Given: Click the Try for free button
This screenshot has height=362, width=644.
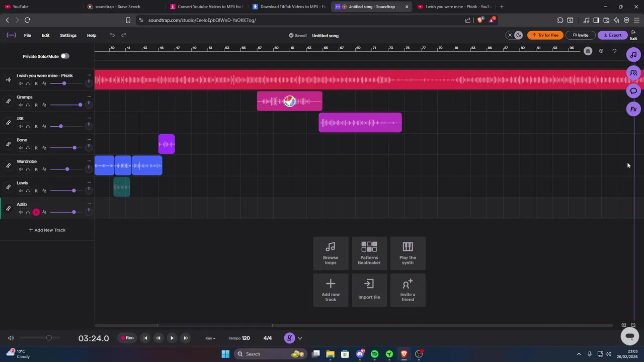Looking at the screenshot, I should (x=545, y=35).
